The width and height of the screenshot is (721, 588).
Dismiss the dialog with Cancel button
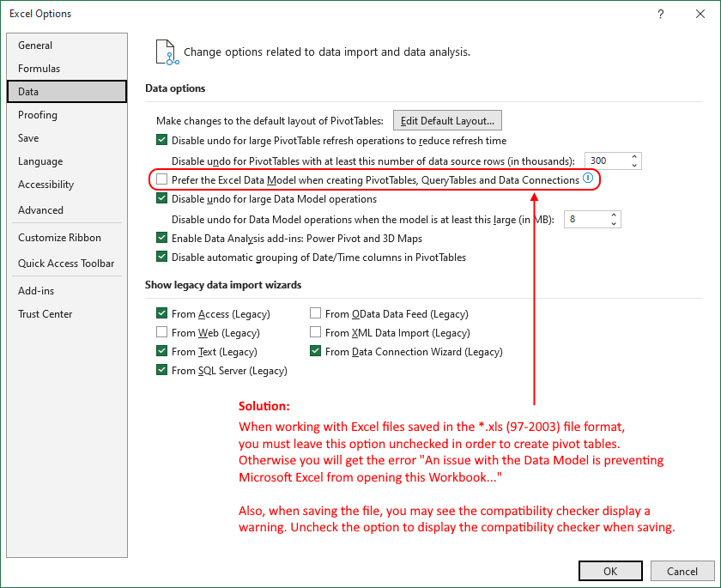coord(682,571)
